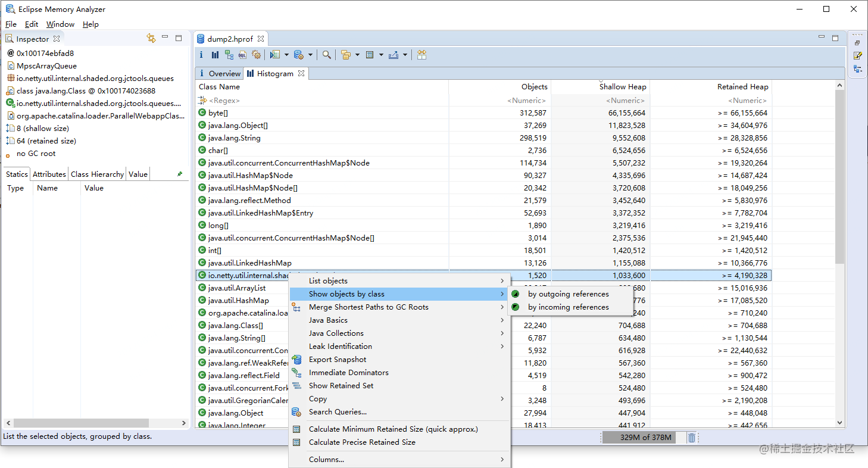Sort by Shallow Heap column header
The width and height of the screenshot is (868, 468).
coord(600,87)
